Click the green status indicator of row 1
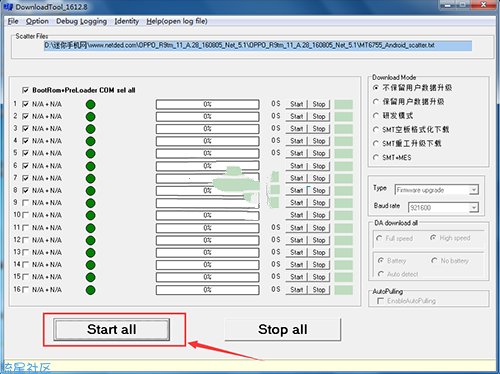 90,104
